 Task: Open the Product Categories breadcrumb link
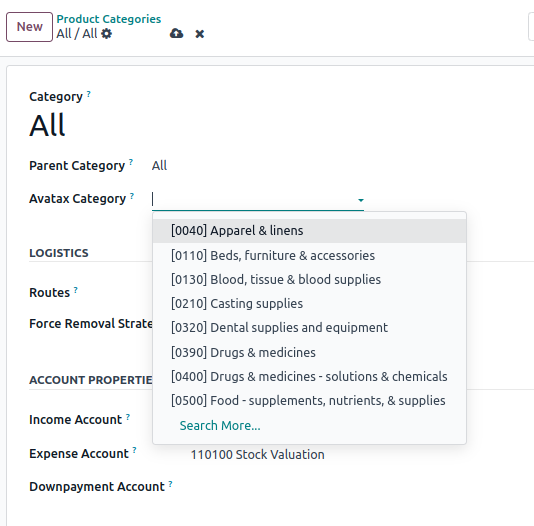[x=109, y=19]
